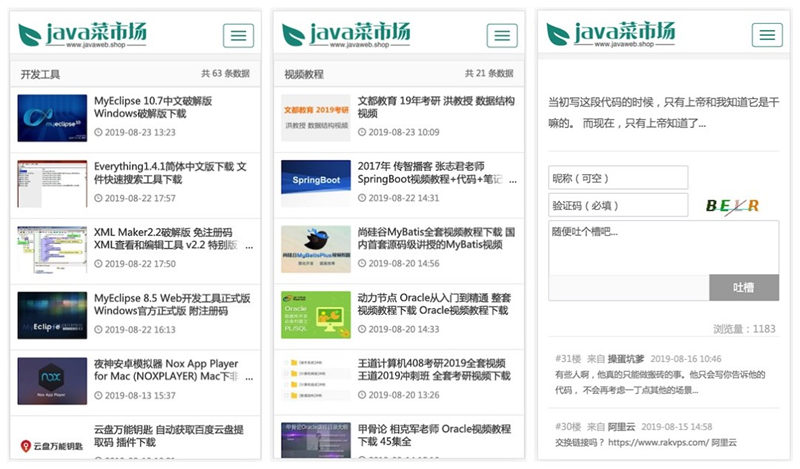
Task: Click 共 63 条数据 count text
Action: [226, 73]
